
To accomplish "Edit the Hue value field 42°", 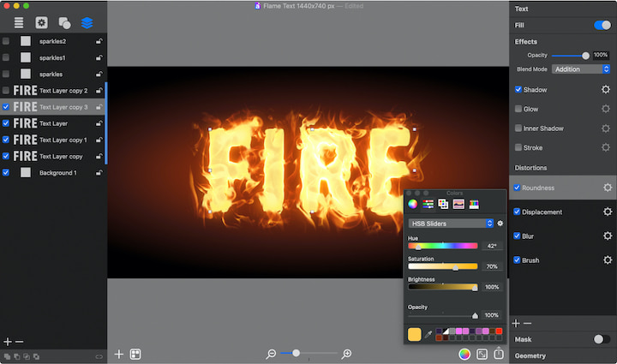I will (x=492, y=246).
